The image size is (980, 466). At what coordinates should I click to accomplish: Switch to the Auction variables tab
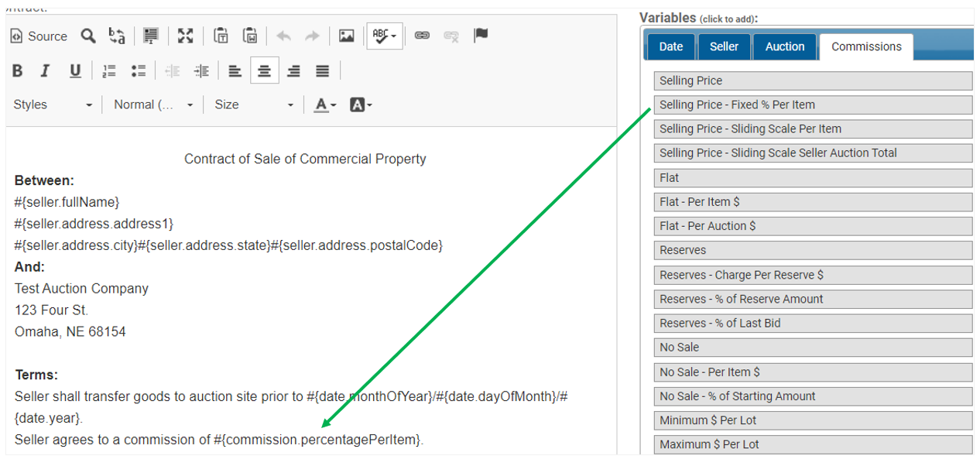pos(785,46)
